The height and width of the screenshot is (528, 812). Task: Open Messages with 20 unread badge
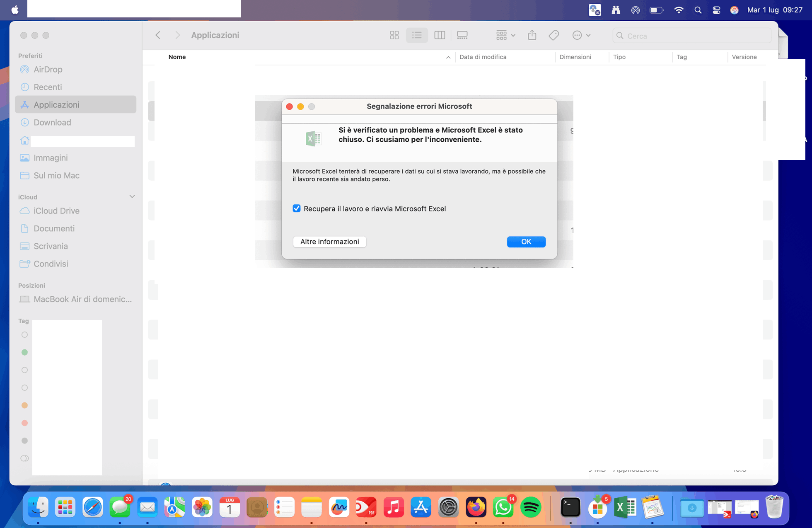tap(120, 507)
